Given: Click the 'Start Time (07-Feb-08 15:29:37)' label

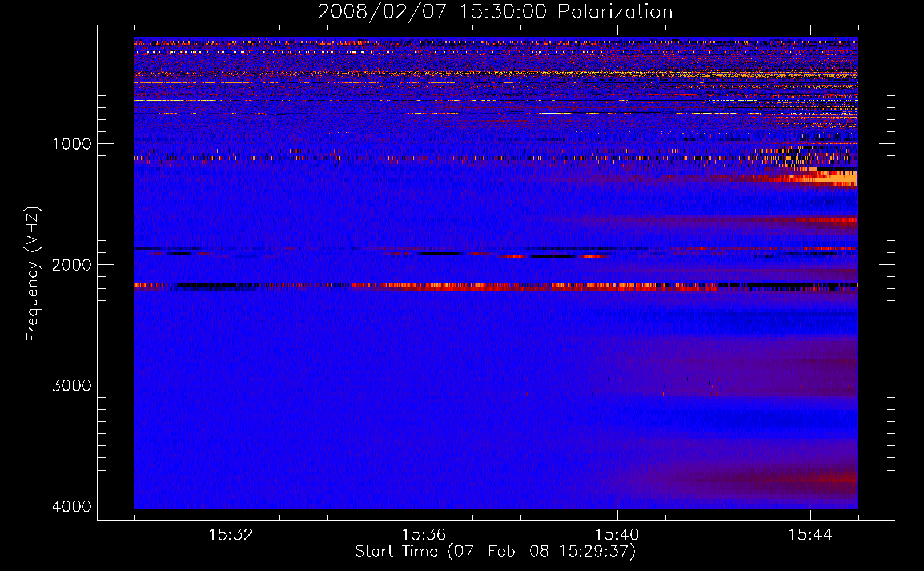Looking at the screenshot, I should [495, 552].
